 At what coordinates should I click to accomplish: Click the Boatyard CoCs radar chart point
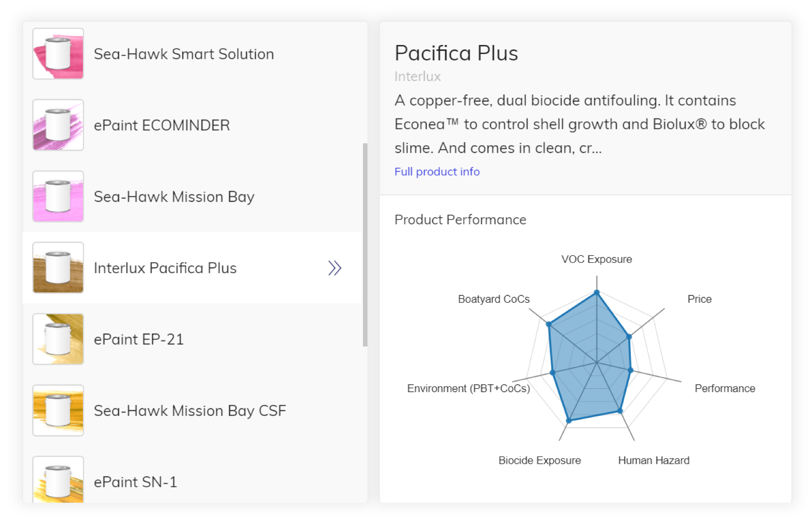pyautogui.click(x=549, y=325)
